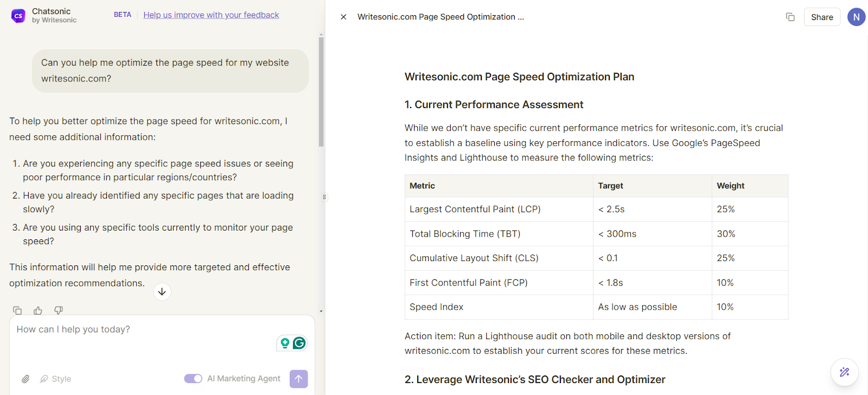Close the Page Speed Optimization document panel
The width and height of the screenshot is (868, 395).
[x=343, y=17]
